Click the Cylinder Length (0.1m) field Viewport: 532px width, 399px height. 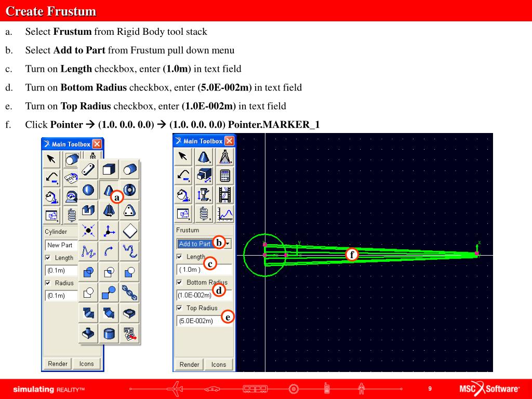click(x=61, y=270)
